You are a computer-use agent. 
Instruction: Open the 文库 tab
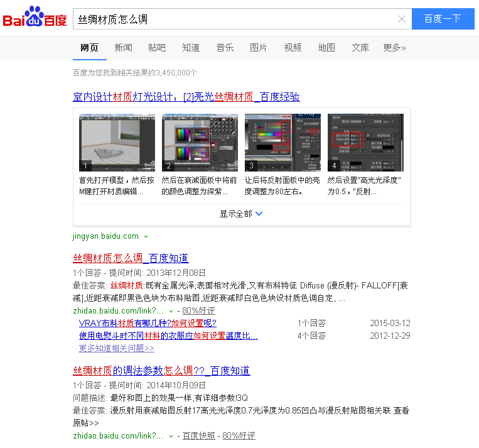tap(360, 48)
